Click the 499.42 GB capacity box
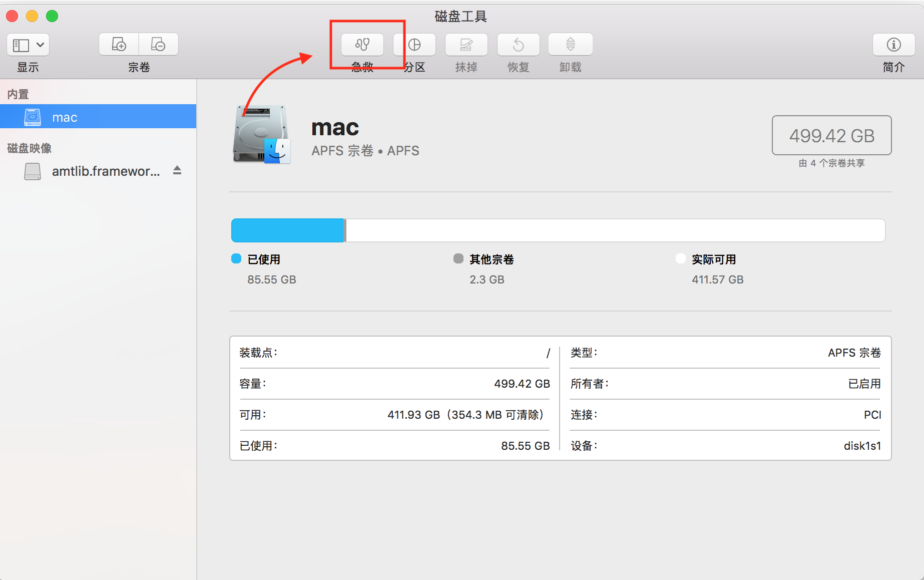The image size is (924, 580). (x=831, y=135)
